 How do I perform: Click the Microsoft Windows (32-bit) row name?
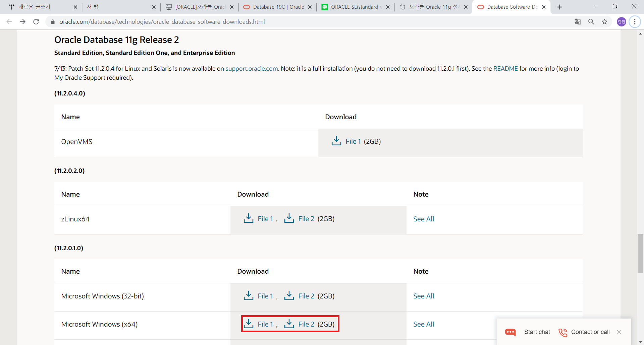coord(102,296)
